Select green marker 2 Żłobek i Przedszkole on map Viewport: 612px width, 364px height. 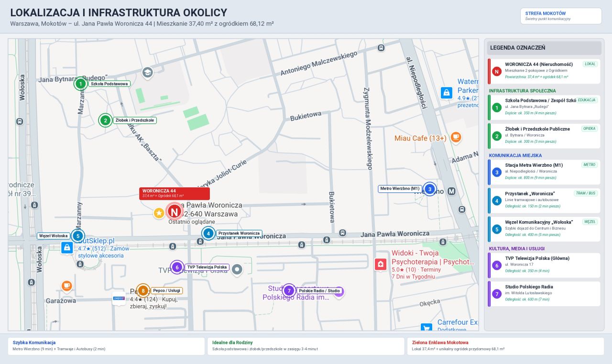click(105, 120)
